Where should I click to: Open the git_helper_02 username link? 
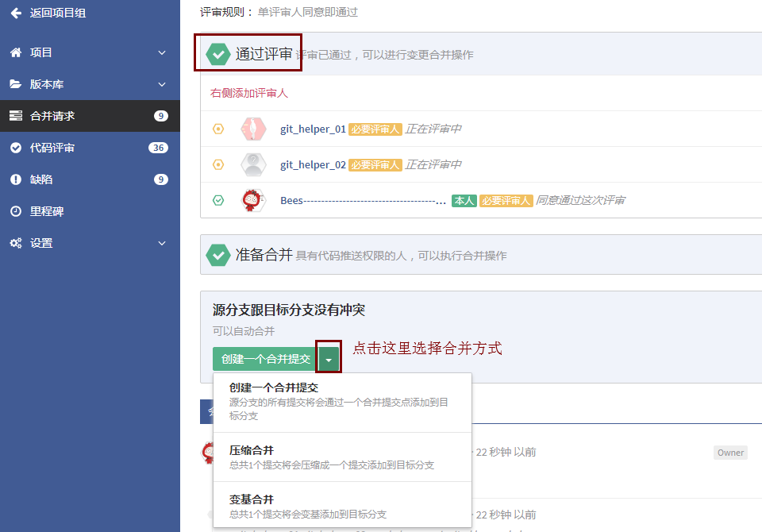[313, 164]
